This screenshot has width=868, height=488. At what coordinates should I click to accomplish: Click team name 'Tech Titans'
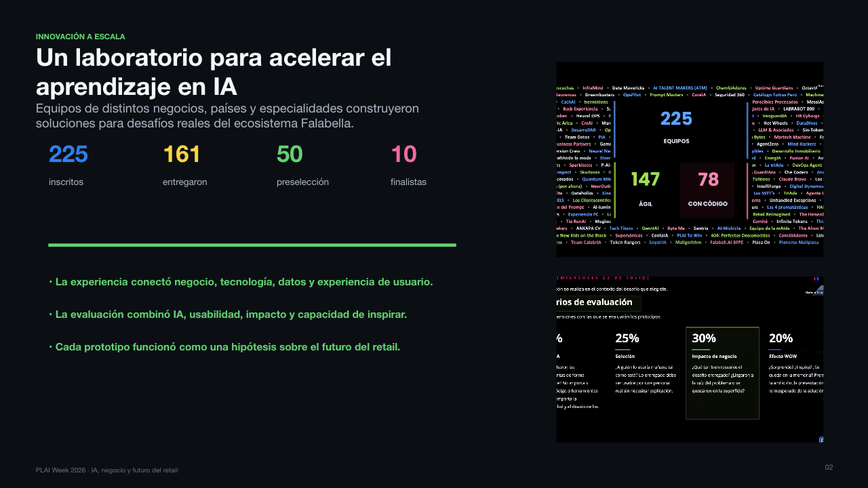(x=621, y=228)
